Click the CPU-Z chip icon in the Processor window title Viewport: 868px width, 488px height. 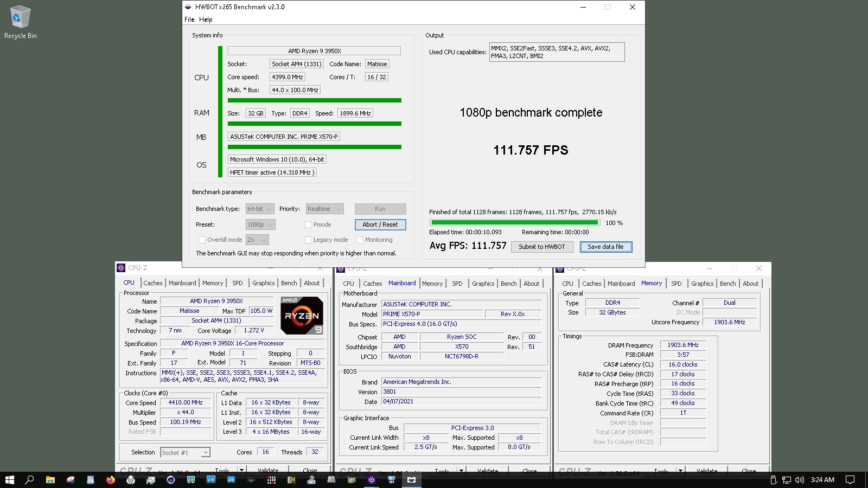tap(121, 268)
